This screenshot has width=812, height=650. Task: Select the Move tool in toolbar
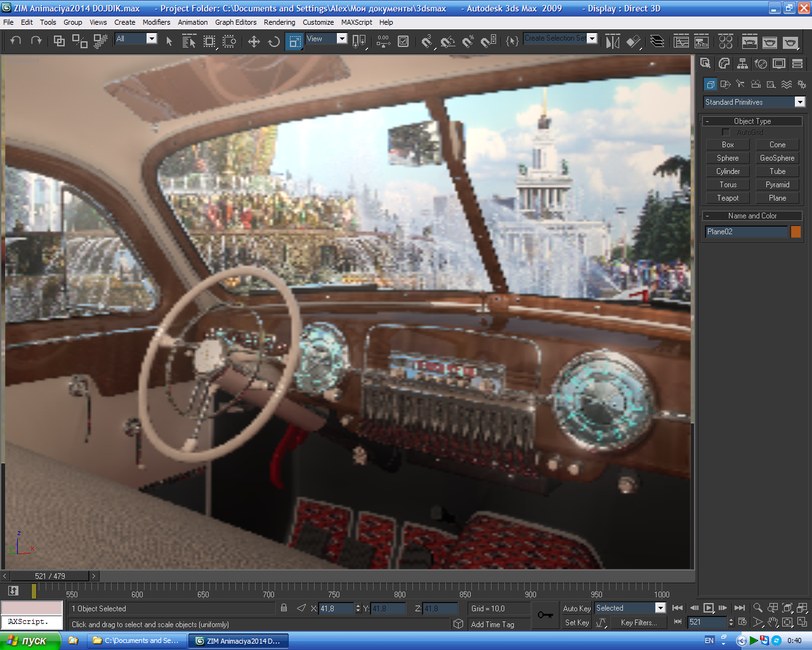coord(254,42)
